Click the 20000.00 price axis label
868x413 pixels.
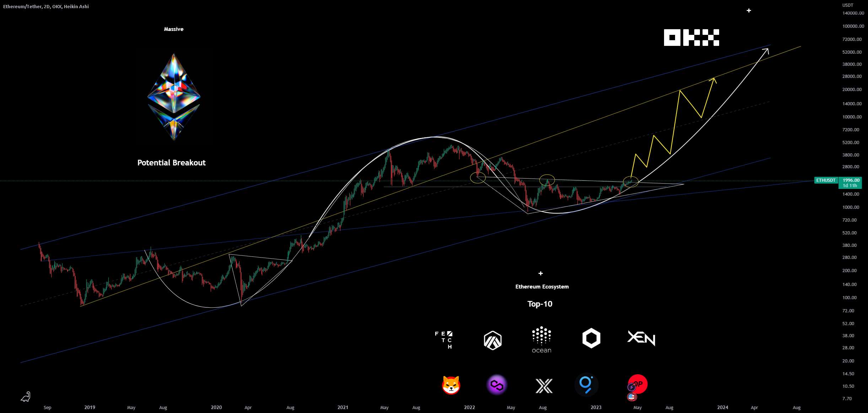852,90
